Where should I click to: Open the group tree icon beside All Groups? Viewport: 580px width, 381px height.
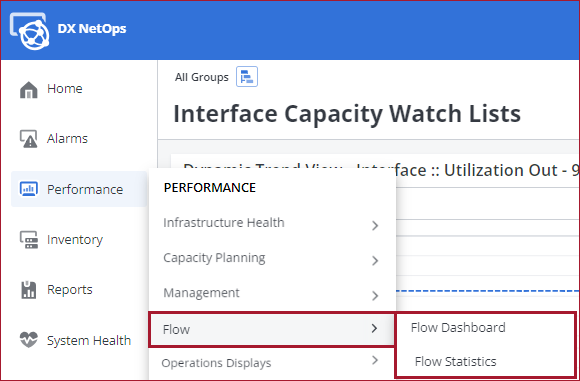pyautogui.click(x=247, y=77)
